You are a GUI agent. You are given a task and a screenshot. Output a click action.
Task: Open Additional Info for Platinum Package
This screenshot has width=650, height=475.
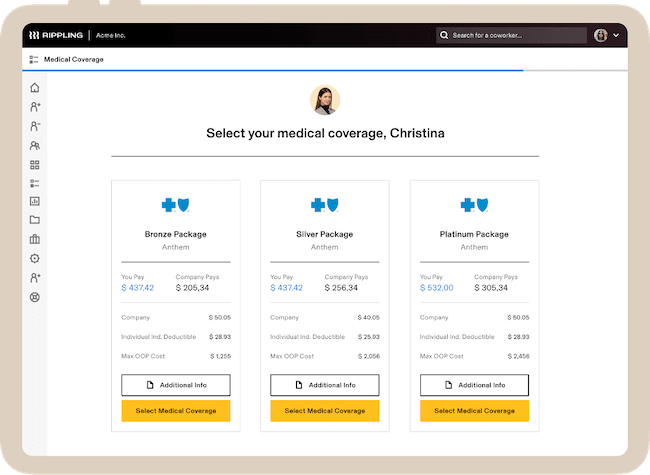[474, 385]
